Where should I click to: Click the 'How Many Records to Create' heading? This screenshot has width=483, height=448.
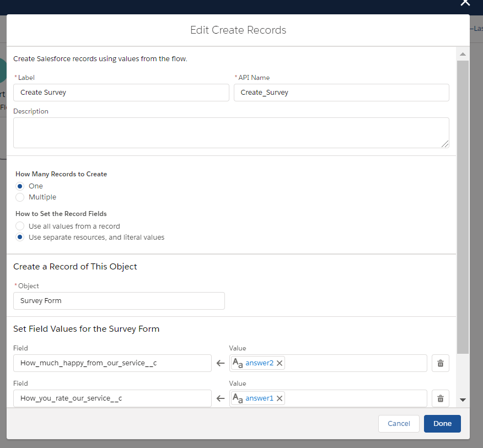61,174
